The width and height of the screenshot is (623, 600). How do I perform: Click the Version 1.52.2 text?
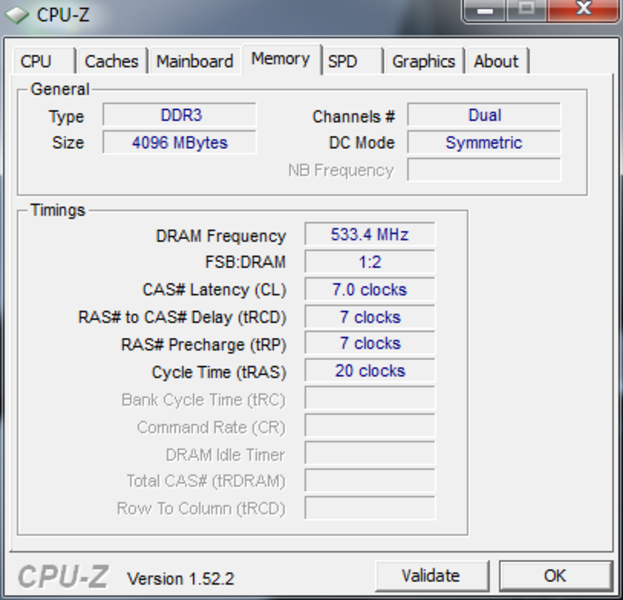[x=180, y=579]
